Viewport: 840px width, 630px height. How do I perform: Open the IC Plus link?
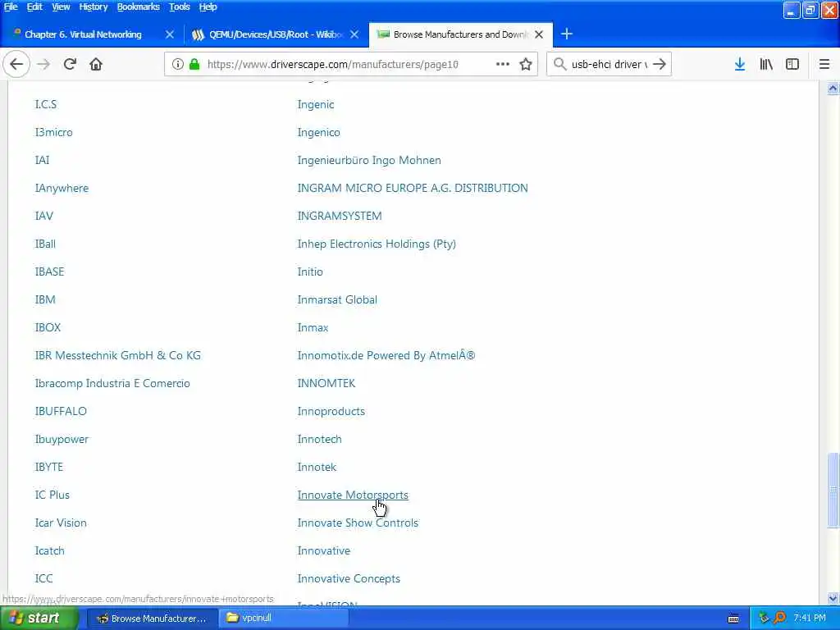52,495
